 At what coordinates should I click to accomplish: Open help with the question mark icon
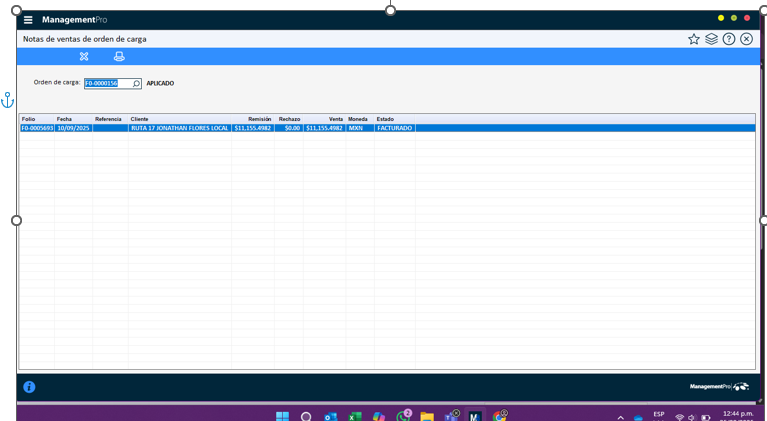click(x=729, y=39)
